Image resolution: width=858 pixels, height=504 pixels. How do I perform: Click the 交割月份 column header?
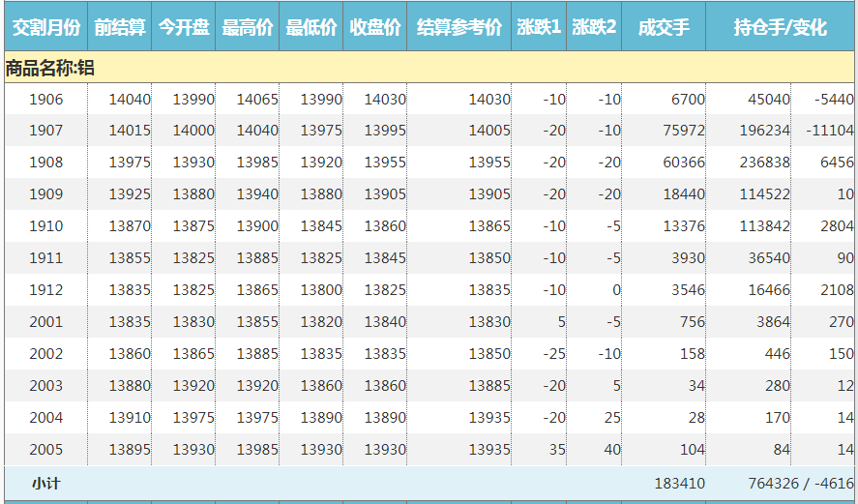(45, 28)
